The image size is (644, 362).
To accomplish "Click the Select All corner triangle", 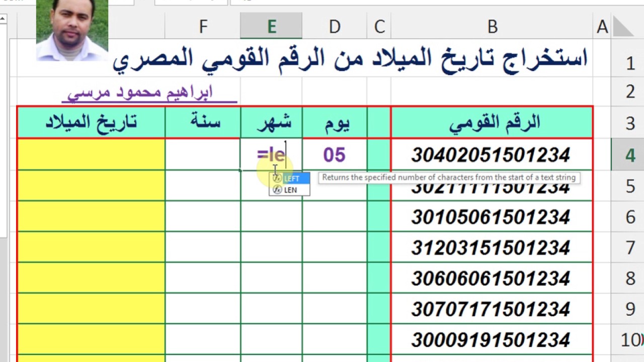I will click(x=624, y=27).
